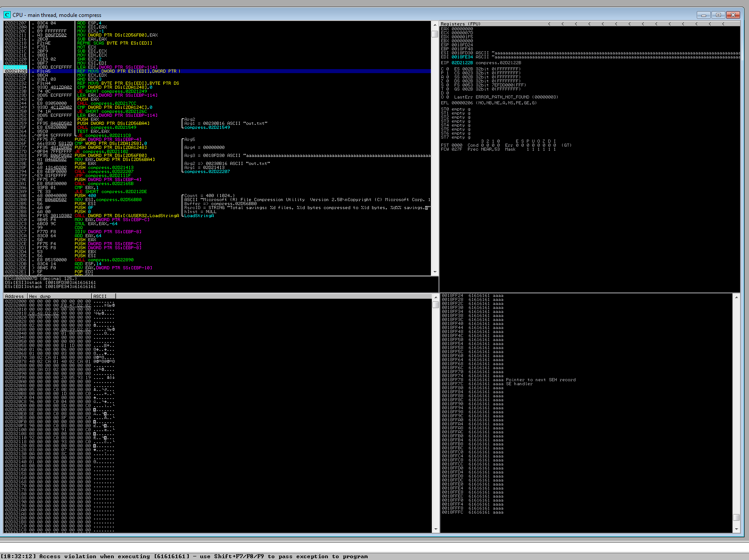Click the dump pane scrollbar thumb
This screenshot has height=560, width=749.
click(436, 305)
